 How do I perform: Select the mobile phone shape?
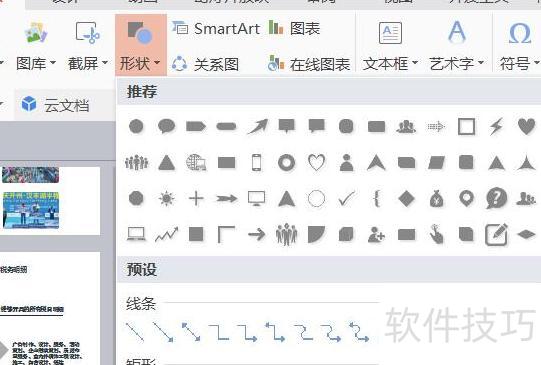pyautogui.click(x=256, y=162)
